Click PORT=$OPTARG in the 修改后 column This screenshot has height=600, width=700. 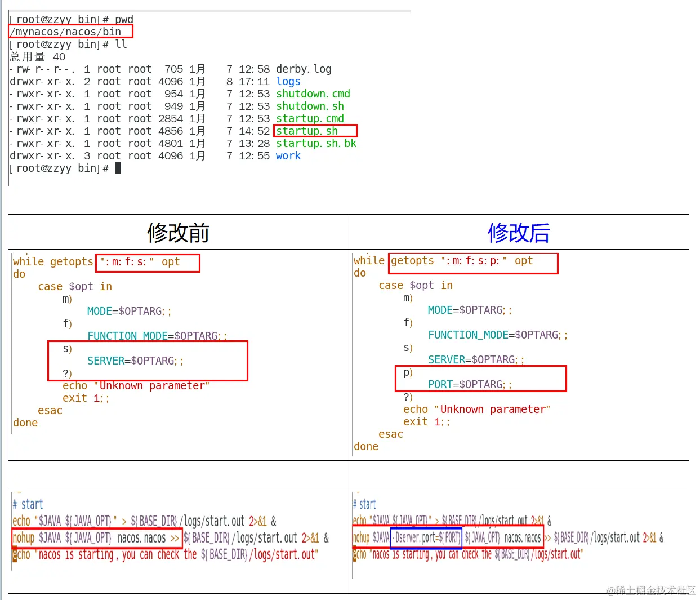tap(470, 385)
